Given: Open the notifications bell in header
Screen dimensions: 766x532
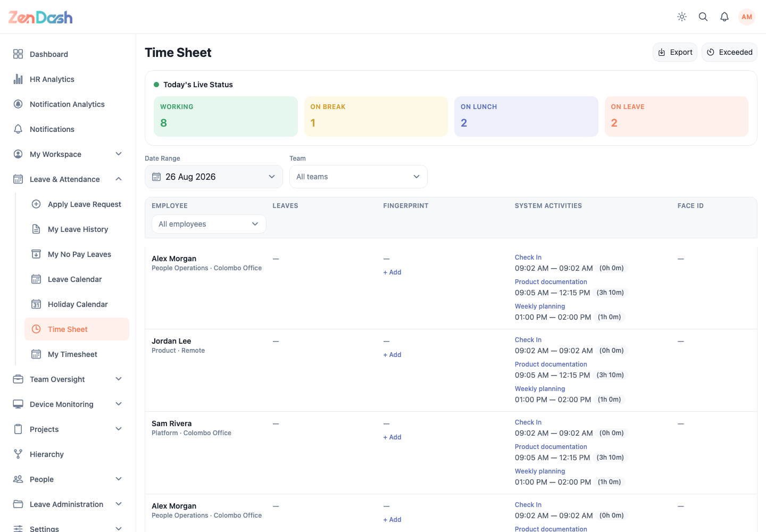Looking at the screenshot, I should coord(725,17).
